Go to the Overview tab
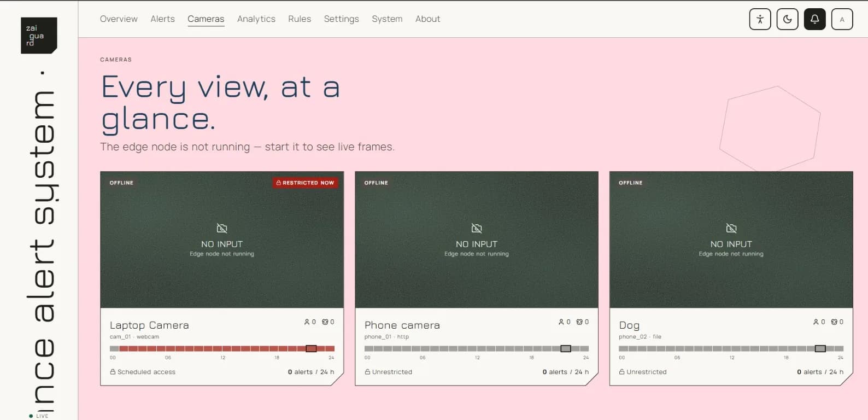The width and height of the screenshot is (868, 420). tap(119, 19)
